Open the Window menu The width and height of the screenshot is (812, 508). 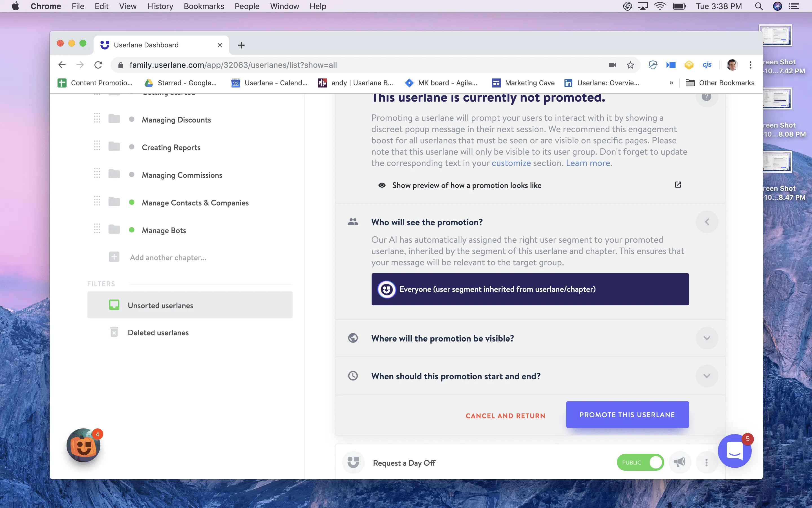click(284, 6)
